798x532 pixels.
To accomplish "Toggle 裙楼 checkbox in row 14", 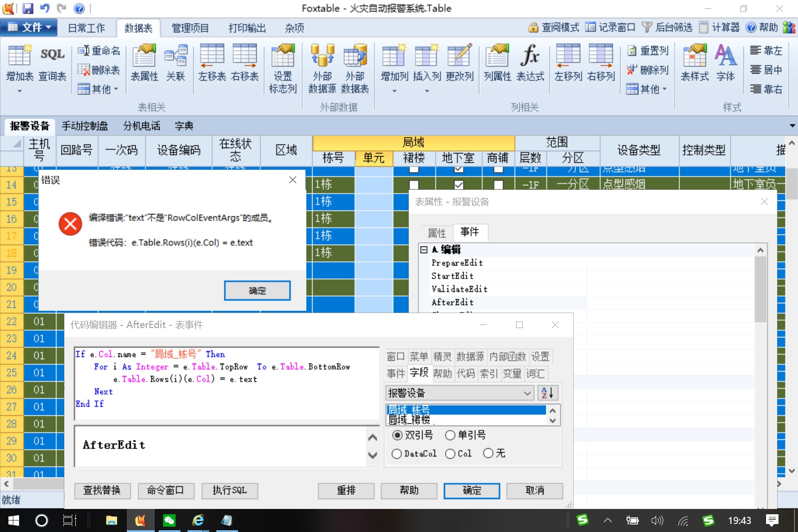I will tap(414, 185).
